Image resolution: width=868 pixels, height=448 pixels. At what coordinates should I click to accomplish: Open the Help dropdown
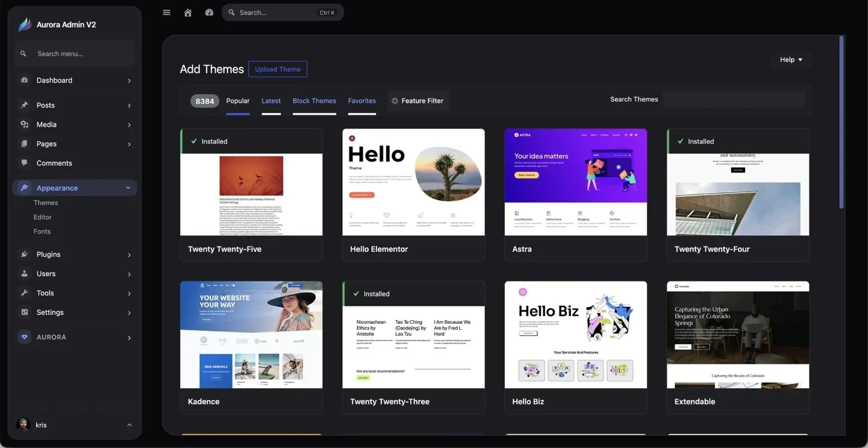(791, 60)
